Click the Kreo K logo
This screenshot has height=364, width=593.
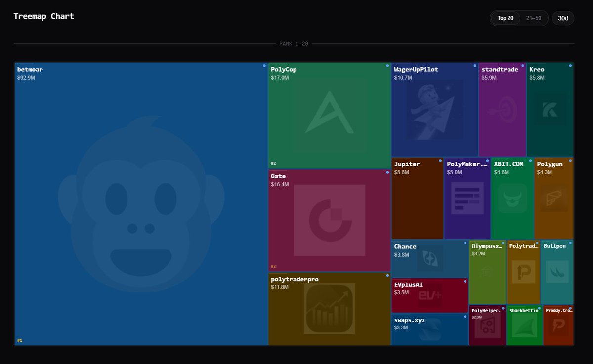550,110
